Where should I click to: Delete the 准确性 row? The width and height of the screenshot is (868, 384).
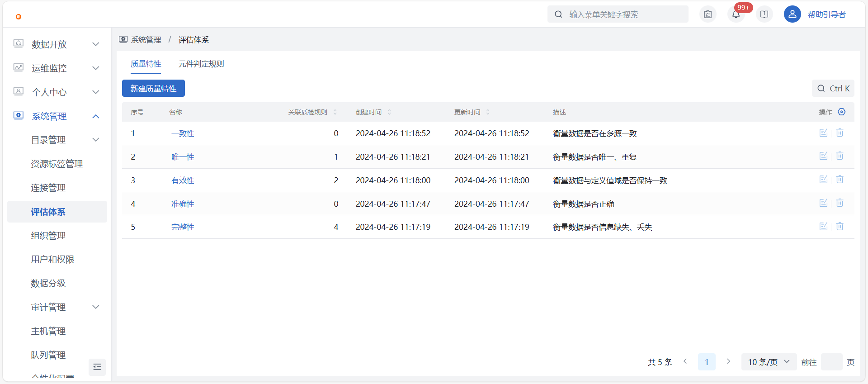(840, 203)
